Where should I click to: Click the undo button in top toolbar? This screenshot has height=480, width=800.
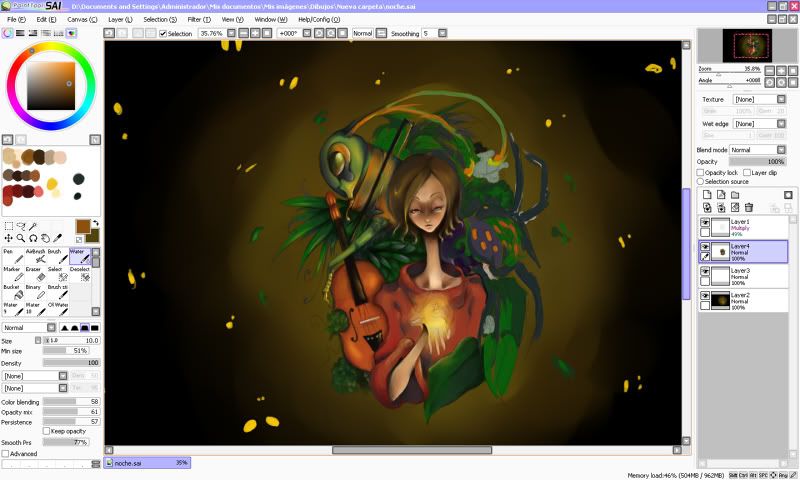[x=109, y=33]
